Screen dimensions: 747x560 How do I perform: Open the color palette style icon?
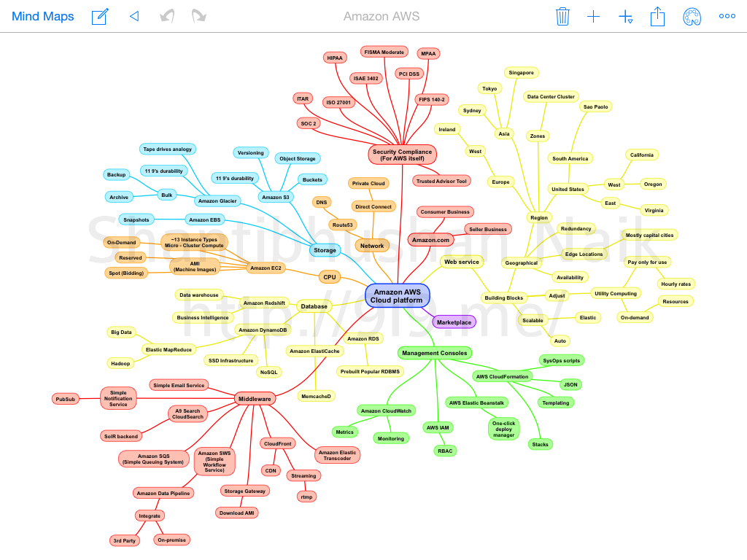click(692, 17)
